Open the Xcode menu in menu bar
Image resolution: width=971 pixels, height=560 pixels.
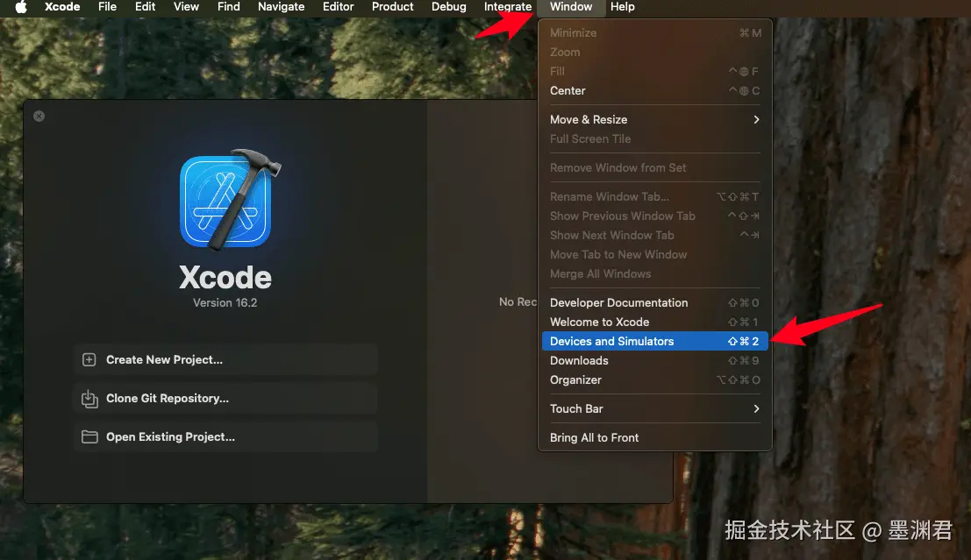point(62,7)
